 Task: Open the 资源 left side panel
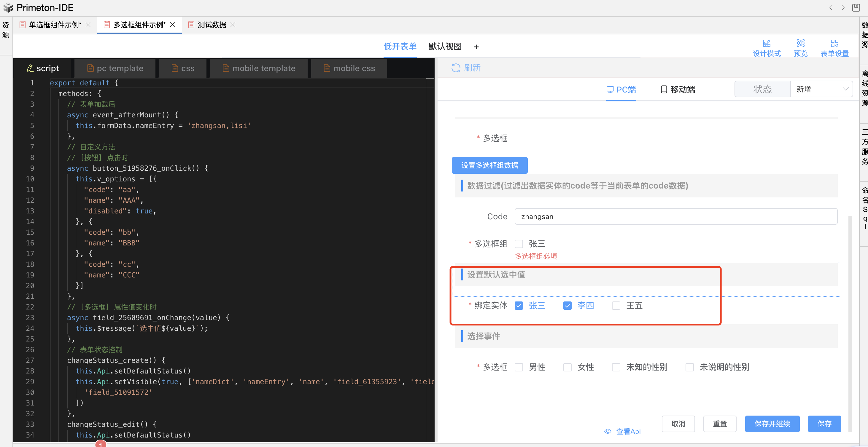pos(6,30)
